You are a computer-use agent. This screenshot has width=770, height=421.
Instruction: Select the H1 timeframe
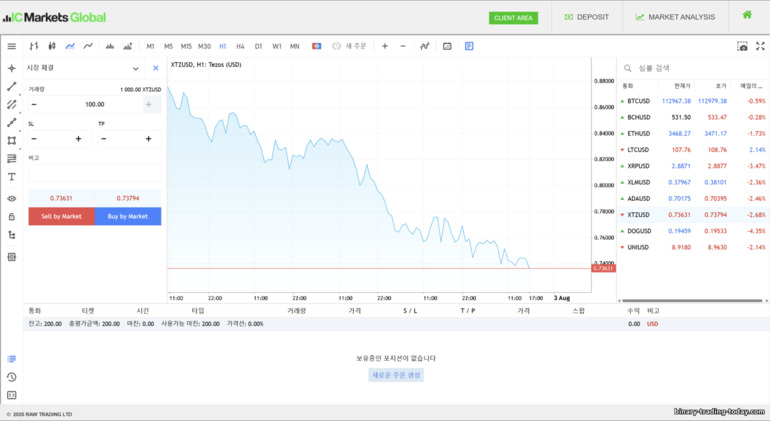[222, 46]
